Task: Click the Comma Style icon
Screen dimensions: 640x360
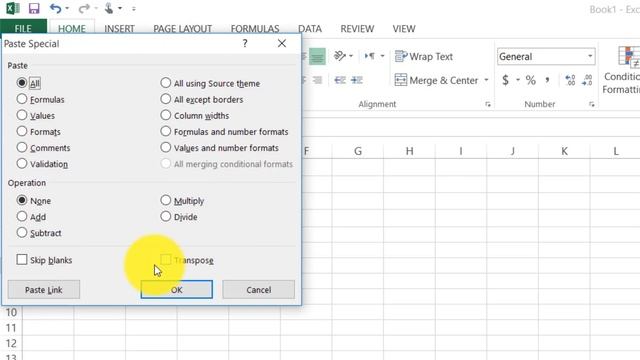Action: [x=547, y=79]
